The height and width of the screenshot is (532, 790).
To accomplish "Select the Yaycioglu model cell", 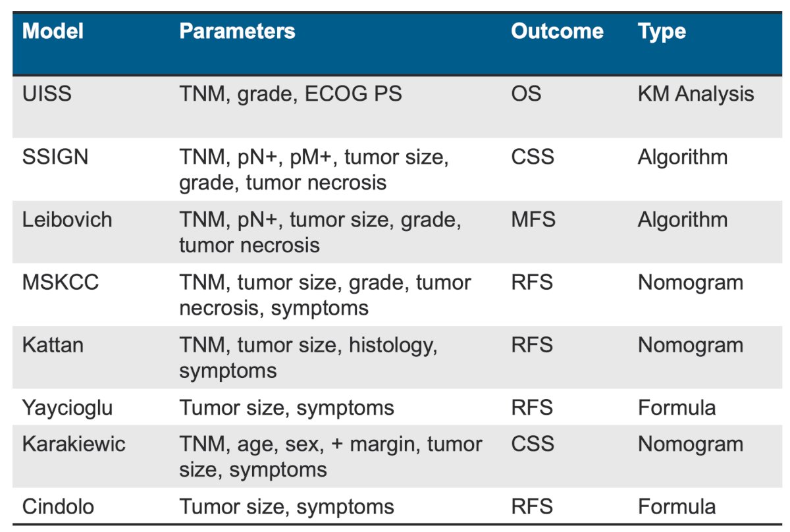I will coord(67,408).
